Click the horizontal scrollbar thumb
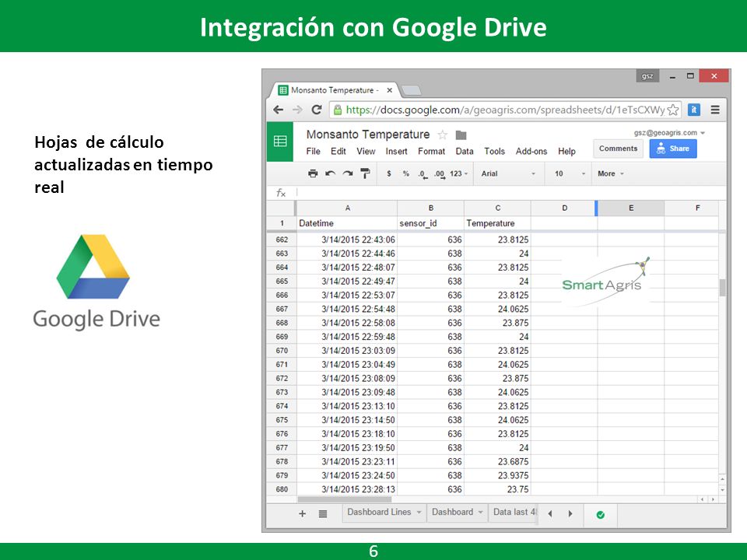 pyautogui.click(x=344, y=499)
